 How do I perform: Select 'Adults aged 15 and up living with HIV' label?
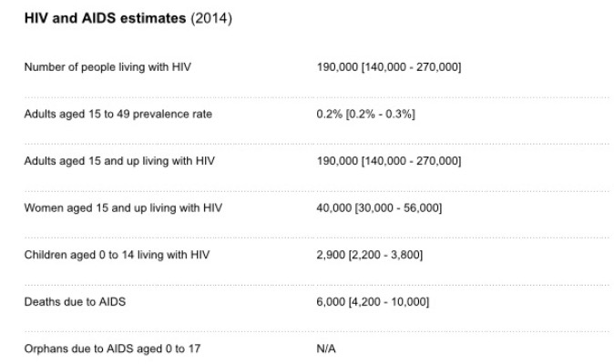(118, 161)
